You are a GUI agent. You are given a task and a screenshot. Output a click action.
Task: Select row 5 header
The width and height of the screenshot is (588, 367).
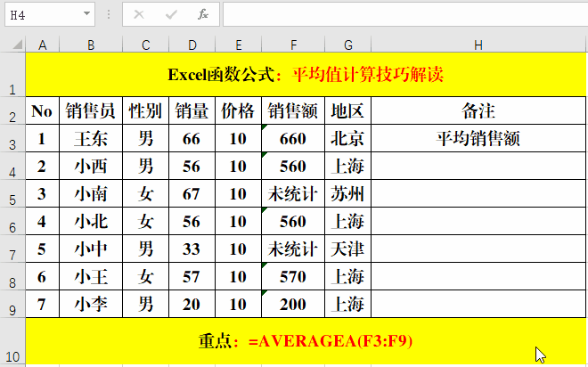pos(12,193)
